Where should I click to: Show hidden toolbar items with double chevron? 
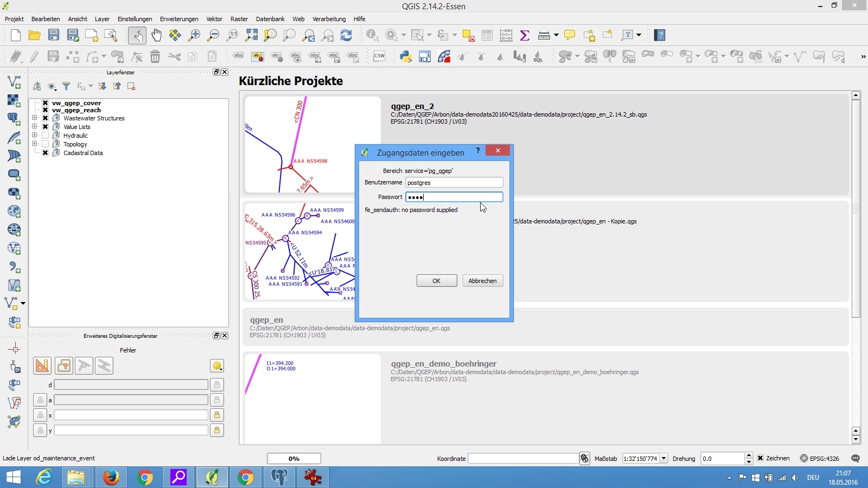tap(863, 56)
